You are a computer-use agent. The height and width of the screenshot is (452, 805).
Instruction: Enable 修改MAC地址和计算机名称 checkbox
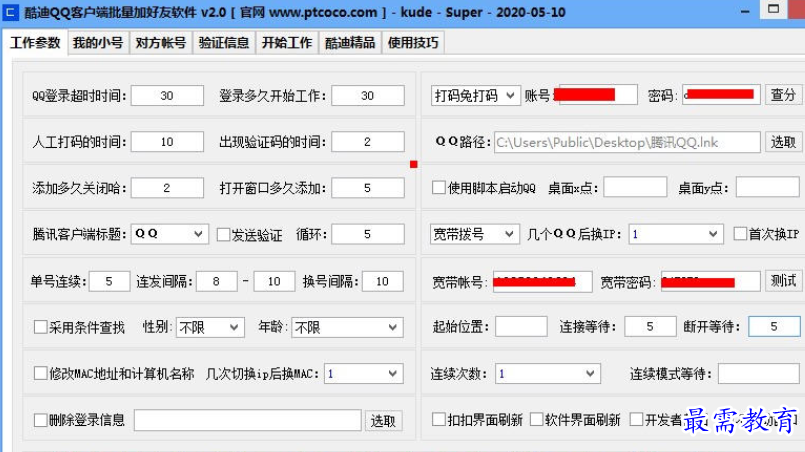41,373
